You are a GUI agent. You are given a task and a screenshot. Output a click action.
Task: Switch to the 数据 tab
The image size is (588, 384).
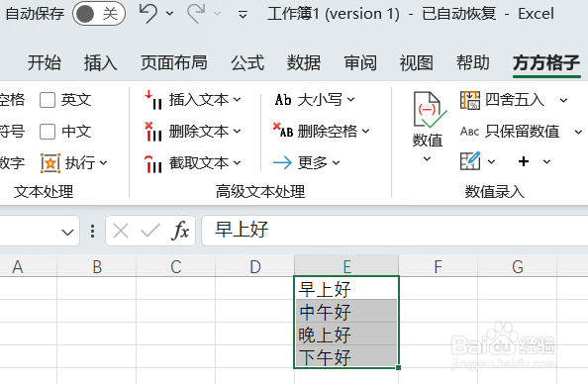304,62
